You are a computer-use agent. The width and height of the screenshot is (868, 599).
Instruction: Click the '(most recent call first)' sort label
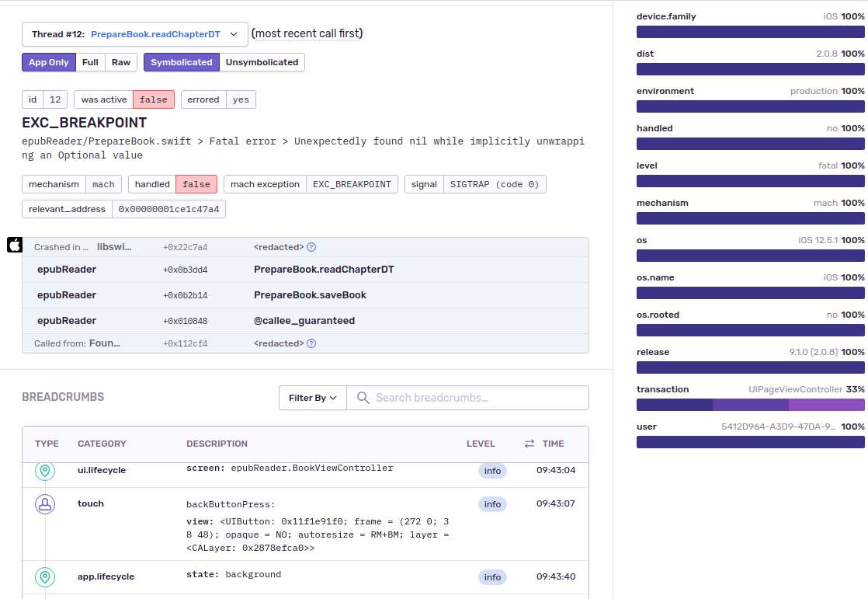(307, 33)
